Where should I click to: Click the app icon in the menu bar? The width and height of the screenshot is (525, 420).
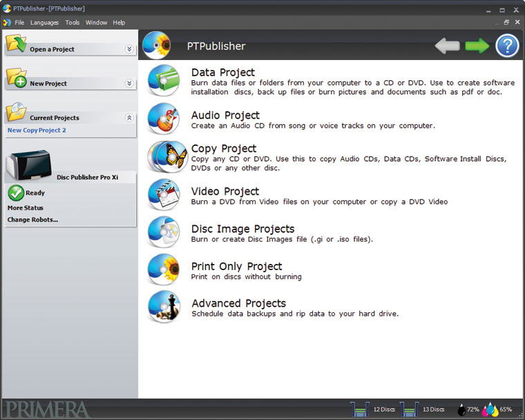[x=7, y=22]
